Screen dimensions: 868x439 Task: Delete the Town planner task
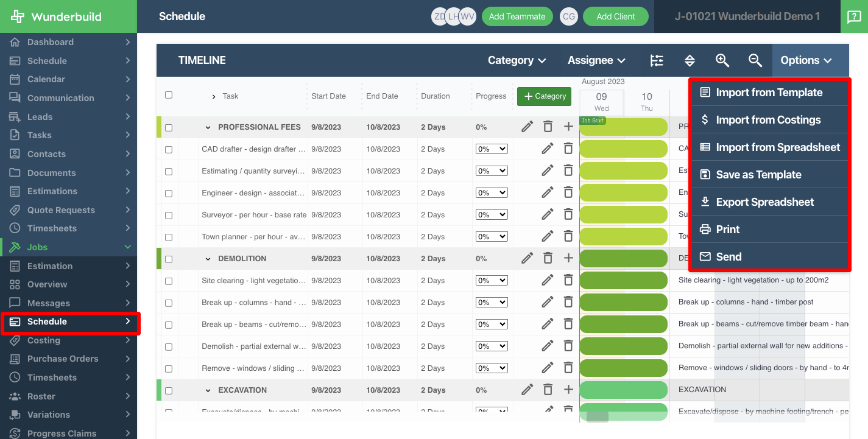568,236
